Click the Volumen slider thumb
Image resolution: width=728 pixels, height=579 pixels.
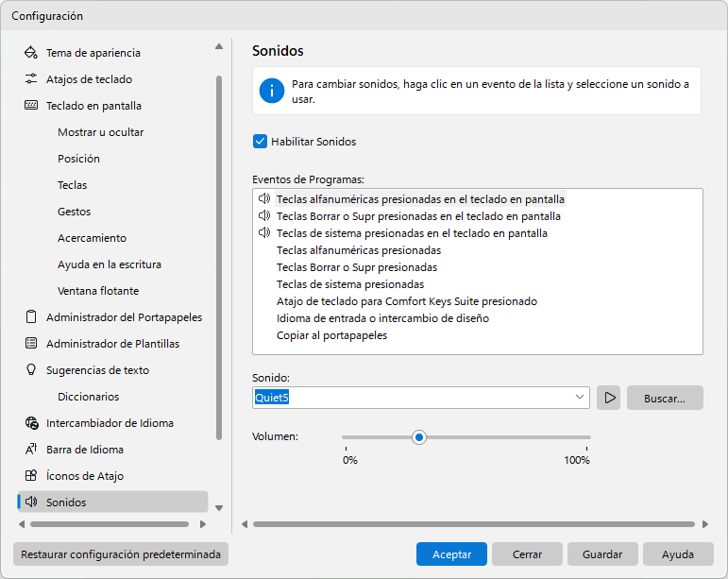coord(419,437)
